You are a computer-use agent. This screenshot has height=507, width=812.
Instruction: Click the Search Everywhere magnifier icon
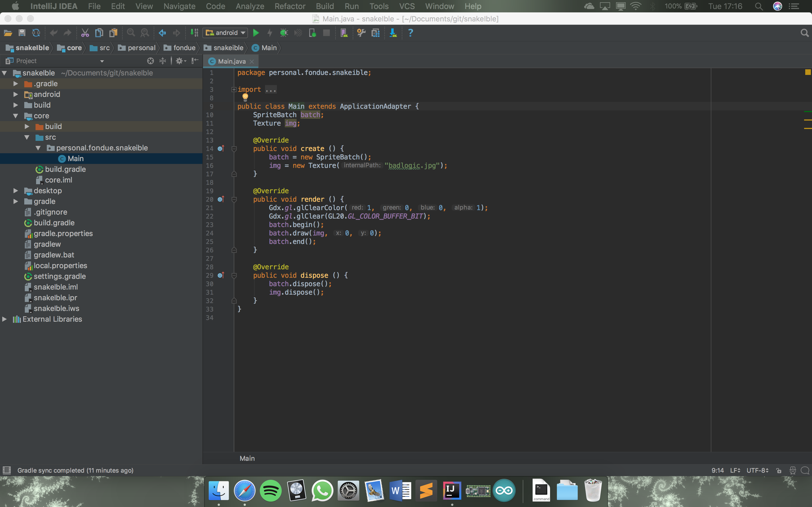coord(805,32)
